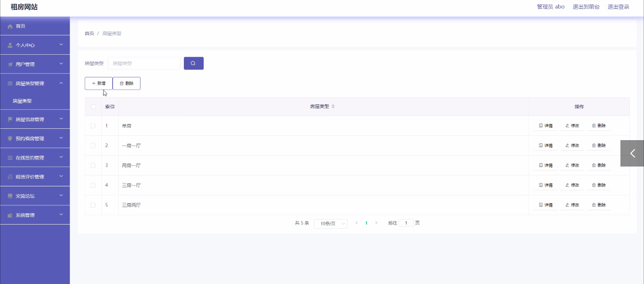Click the search magnifier icon button

(x=193, y=63)
